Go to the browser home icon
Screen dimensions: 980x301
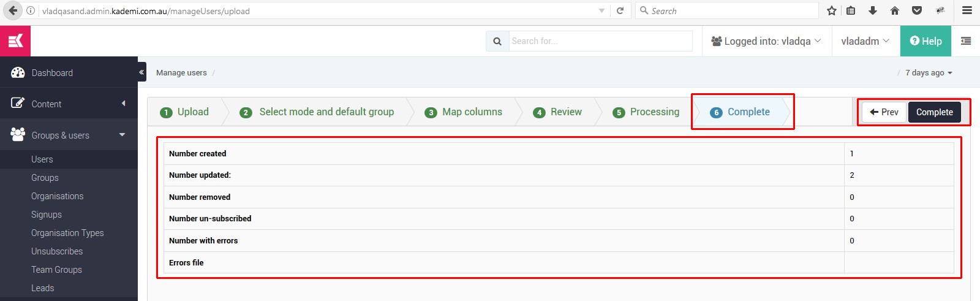(x=895, y=10)
